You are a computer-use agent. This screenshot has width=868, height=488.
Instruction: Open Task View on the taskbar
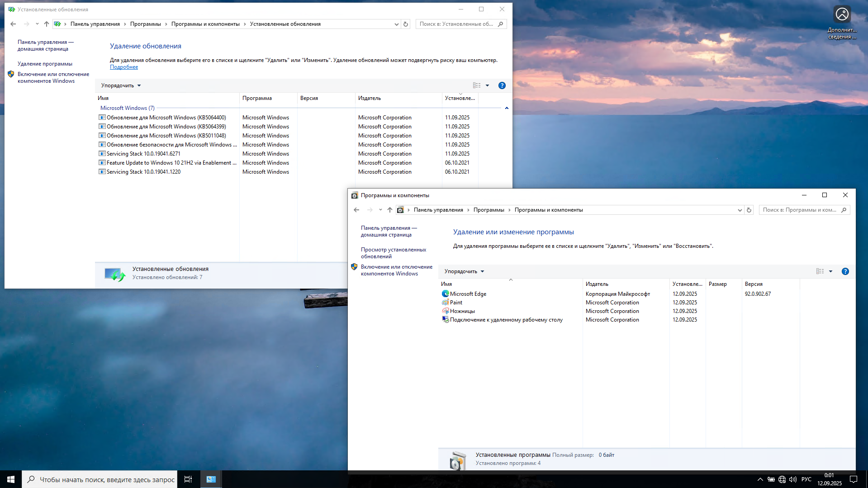tap(188, 479)
